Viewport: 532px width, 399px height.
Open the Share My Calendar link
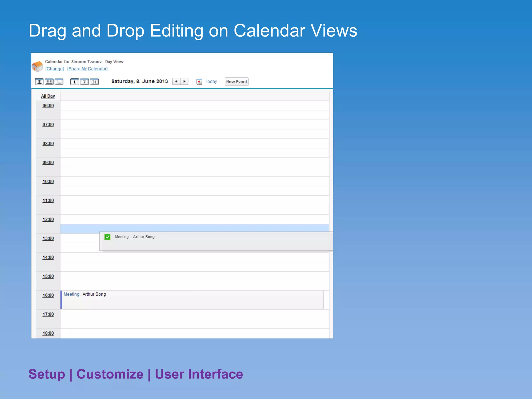click(x=87, y=69)
